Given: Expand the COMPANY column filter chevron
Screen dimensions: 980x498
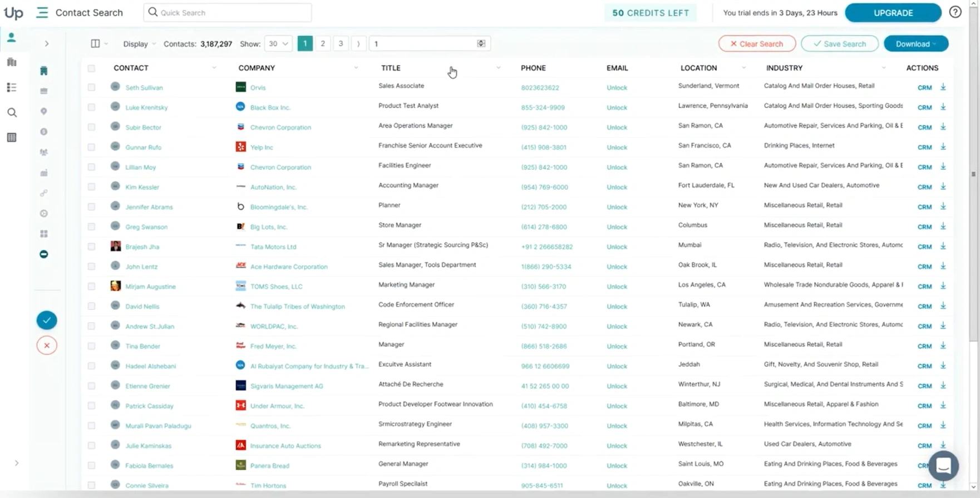Looking at the screenshot, I should 356,68.
